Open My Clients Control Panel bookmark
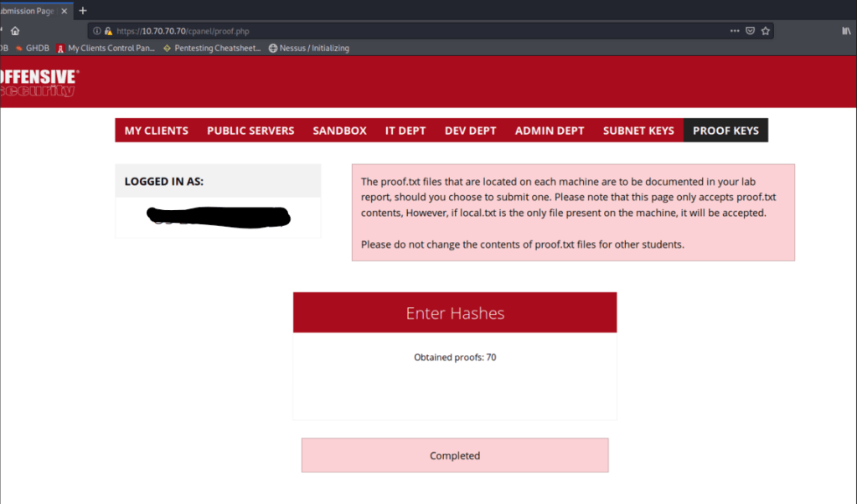This screenshot has height=504, width=857. click(x=106, y=49)
